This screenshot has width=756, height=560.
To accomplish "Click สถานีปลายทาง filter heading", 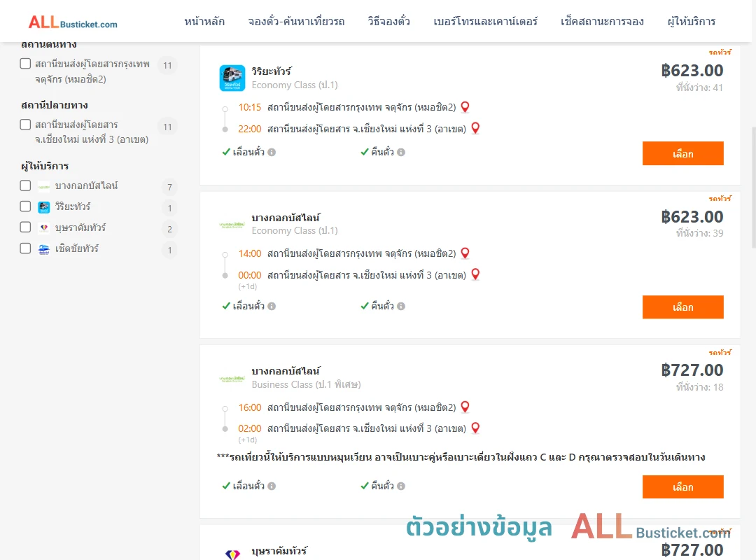I will click(x=55, y=105).
